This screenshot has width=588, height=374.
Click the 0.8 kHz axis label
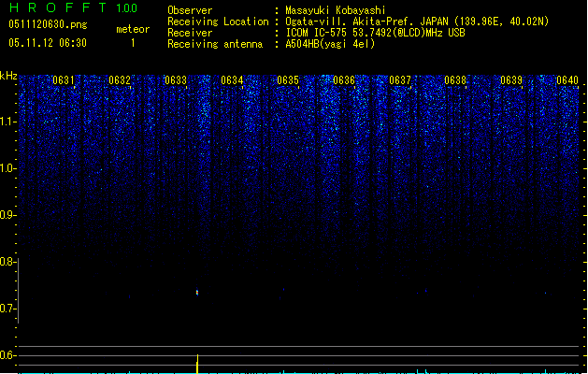(x=7, y=262)
